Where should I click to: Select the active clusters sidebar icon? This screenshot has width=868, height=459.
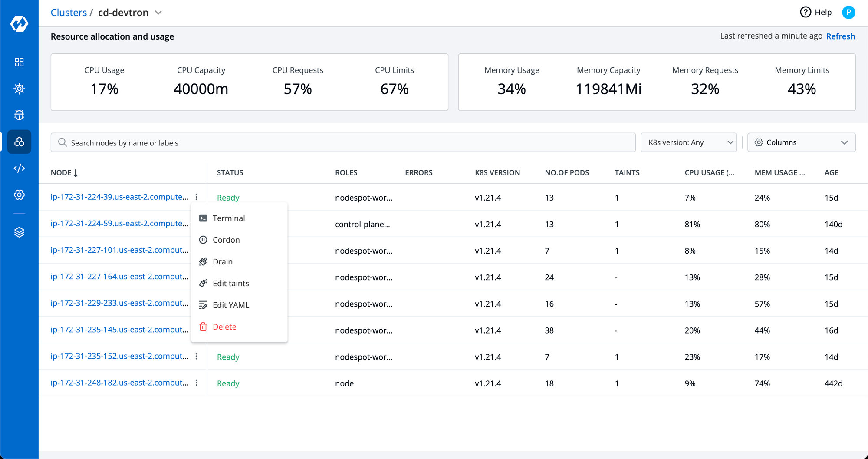tap(19, 142)
